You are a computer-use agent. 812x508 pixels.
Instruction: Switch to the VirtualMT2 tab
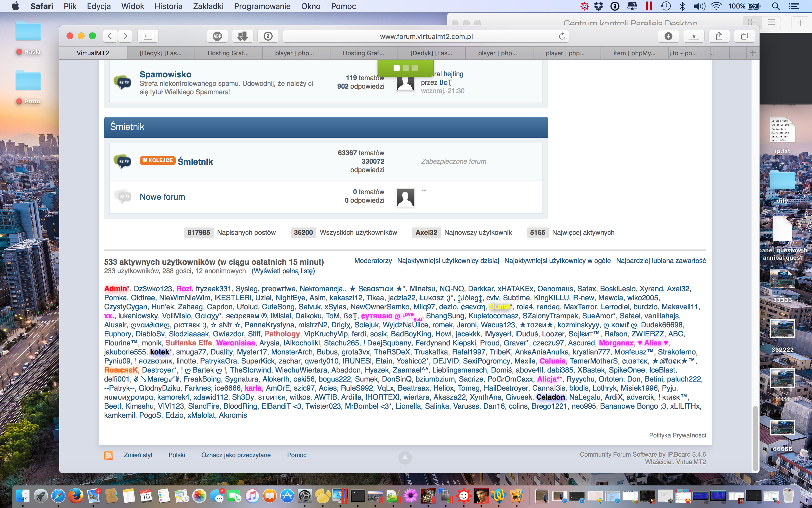93,53
